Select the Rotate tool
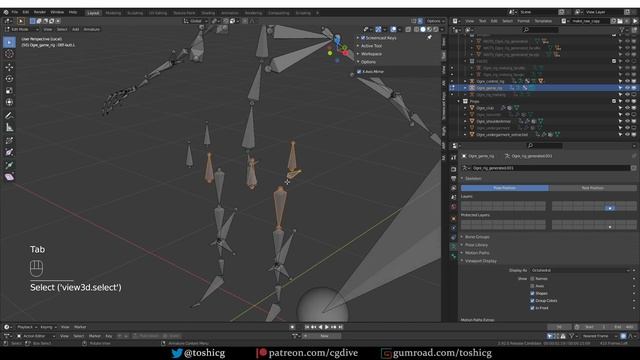640x360 pixels. pos(9,79)
